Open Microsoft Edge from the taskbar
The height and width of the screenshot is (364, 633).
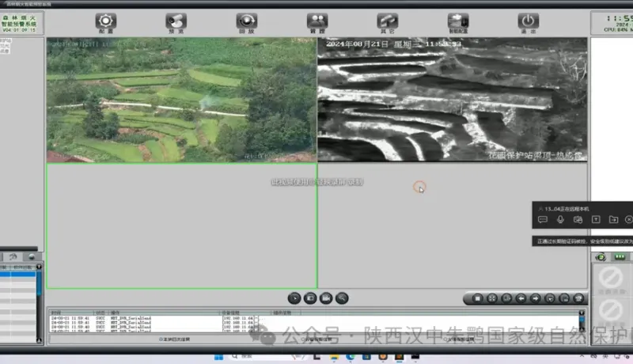click(x=351, y=357)
